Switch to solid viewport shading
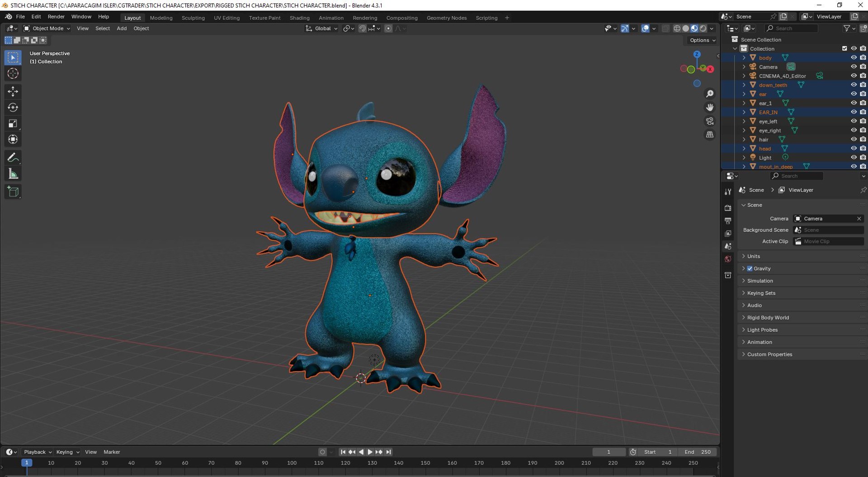The image size is (868, 477). tap(686, 28)
